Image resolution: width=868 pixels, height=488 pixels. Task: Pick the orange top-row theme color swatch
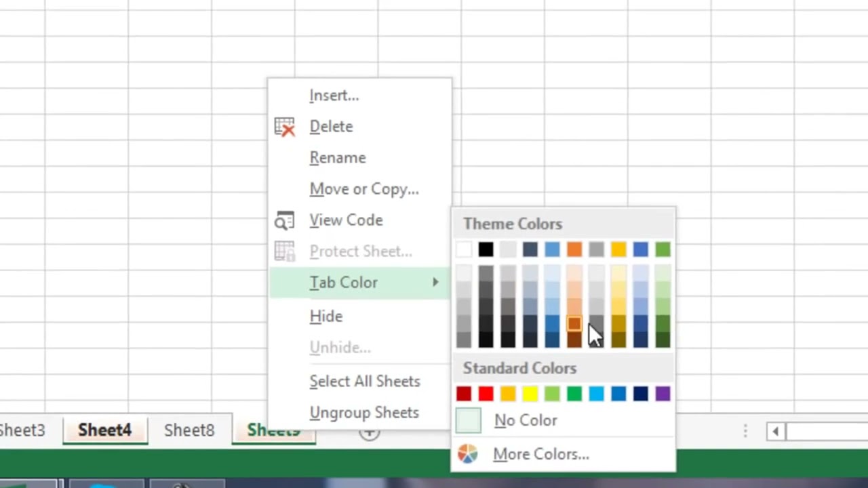click(x=574, y=249)
